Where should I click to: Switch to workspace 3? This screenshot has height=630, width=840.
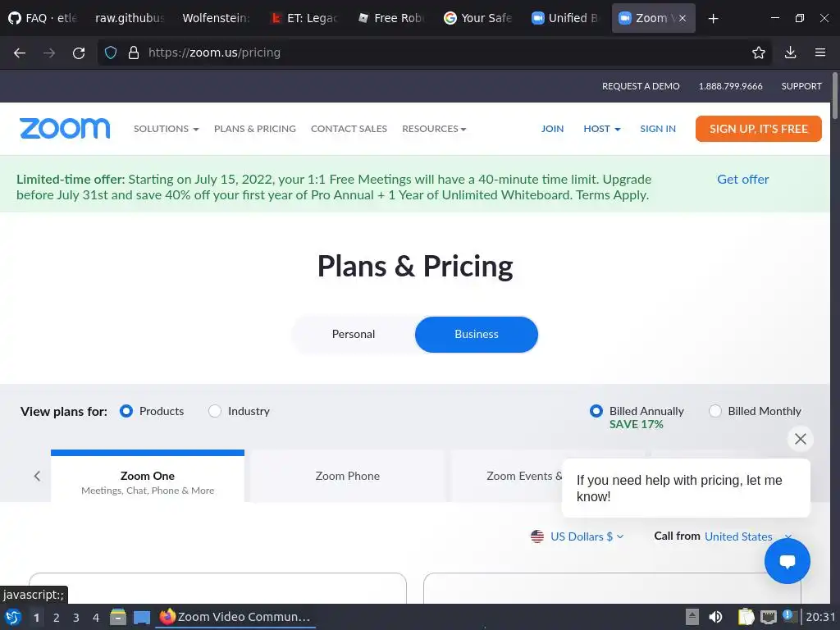[76, 618]
